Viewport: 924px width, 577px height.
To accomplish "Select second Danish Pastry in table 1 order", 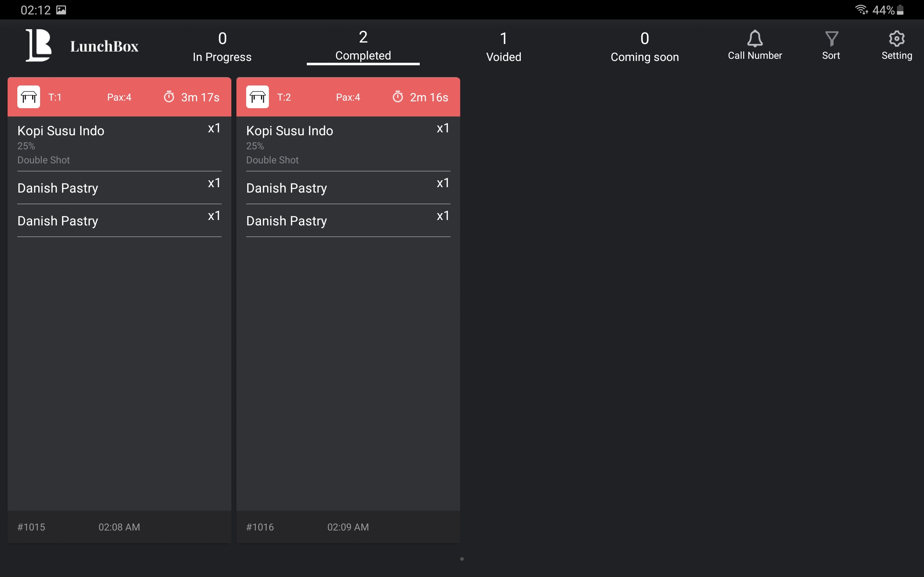I will [58, 221].
